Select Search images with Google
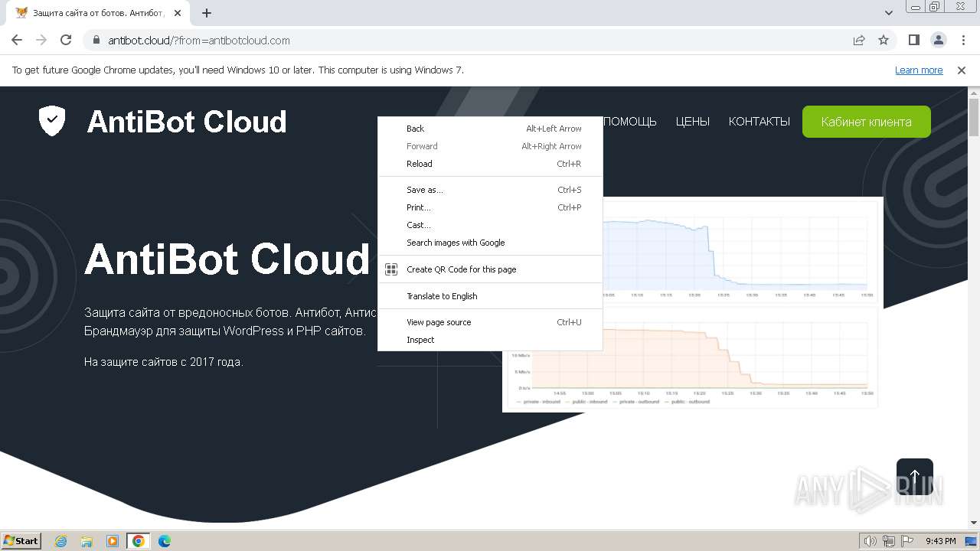 point(490,243)
